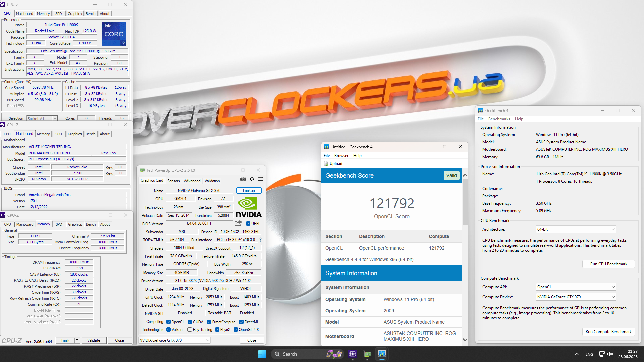Click CPU-Z icon on the taskbar
Viewport: 644px width, 362px height.
pyautogui.click(x=352, y=354)
